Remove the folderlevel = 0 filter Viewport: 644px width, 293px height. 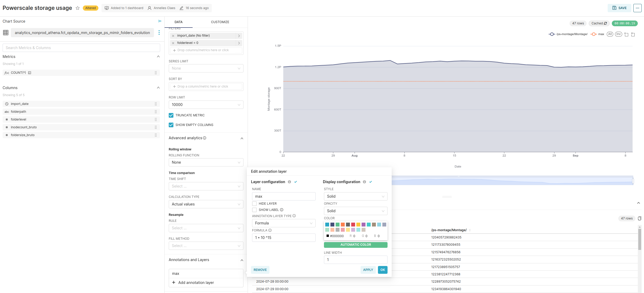173,43
